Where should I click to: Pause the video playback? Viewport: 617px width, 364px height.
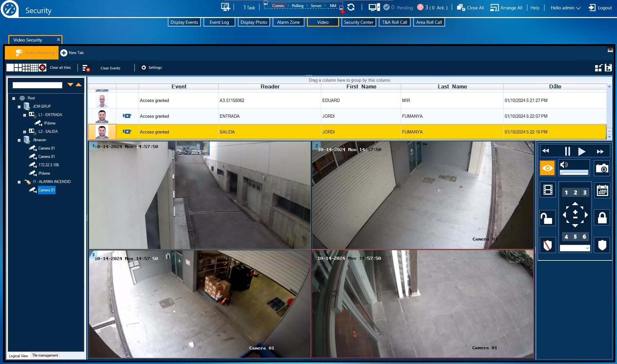click(567, 151)
